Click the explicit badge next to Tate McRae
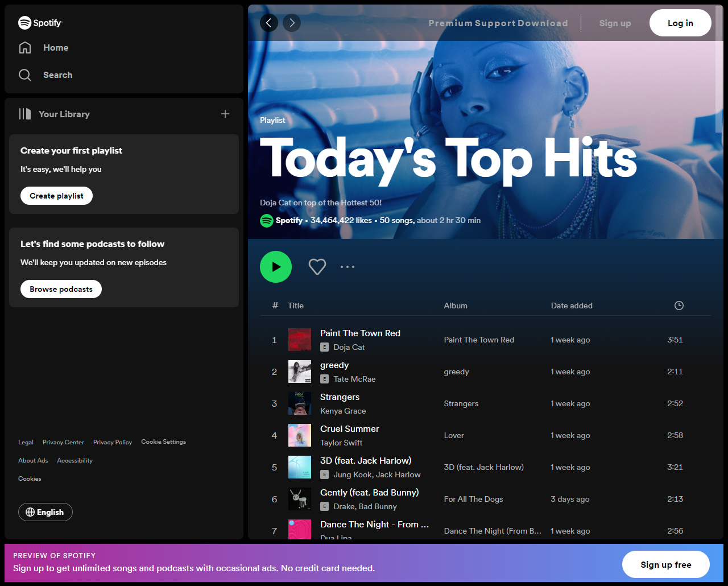728x586 pixels. [x=325, y=379]
